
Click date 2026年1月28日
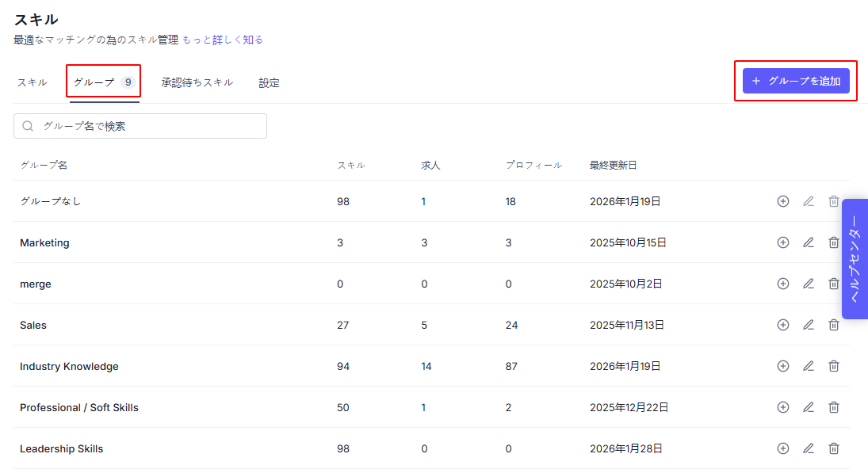[626, 448]
